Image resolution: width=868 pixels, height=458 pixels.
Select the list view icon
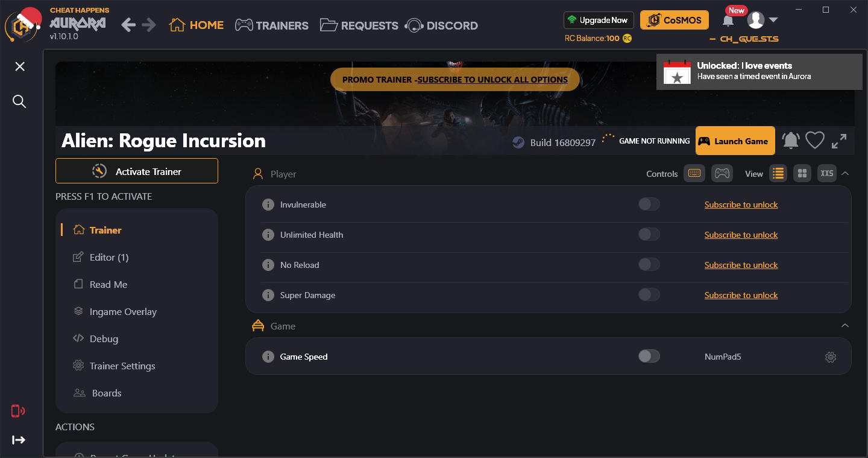point(778,173)
